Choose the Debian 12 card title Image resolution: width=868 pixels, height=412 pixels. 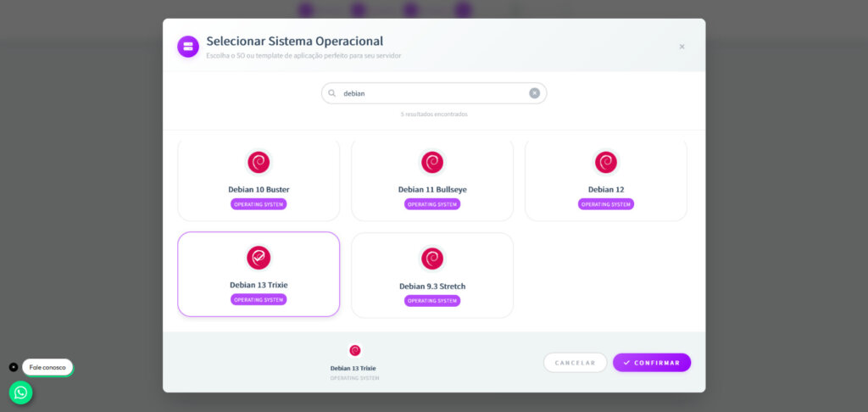click(x=605, y=189)
